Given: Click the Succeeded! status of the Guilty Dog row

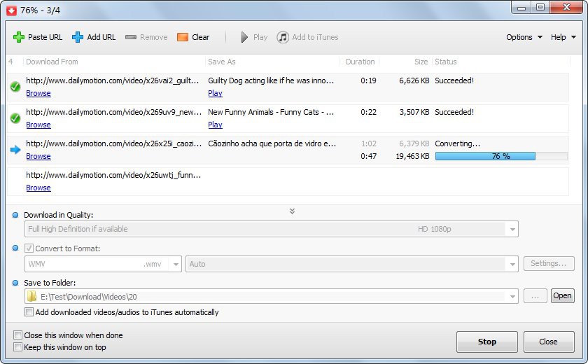Looking at the screenshot, I should pyautogui.click(x=454, y=80).
